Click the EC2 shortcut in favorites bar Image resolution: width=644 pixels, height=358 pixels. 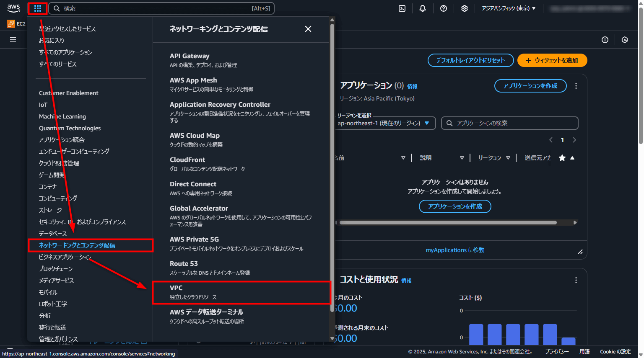click(x=16, y=24)
